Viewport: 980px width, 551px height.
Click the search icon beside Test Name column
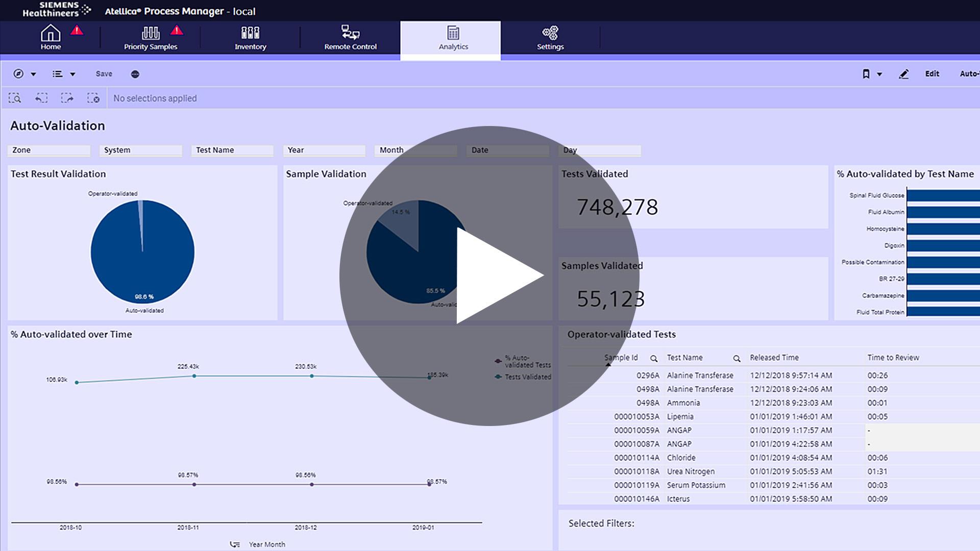[x=737, y=358]
